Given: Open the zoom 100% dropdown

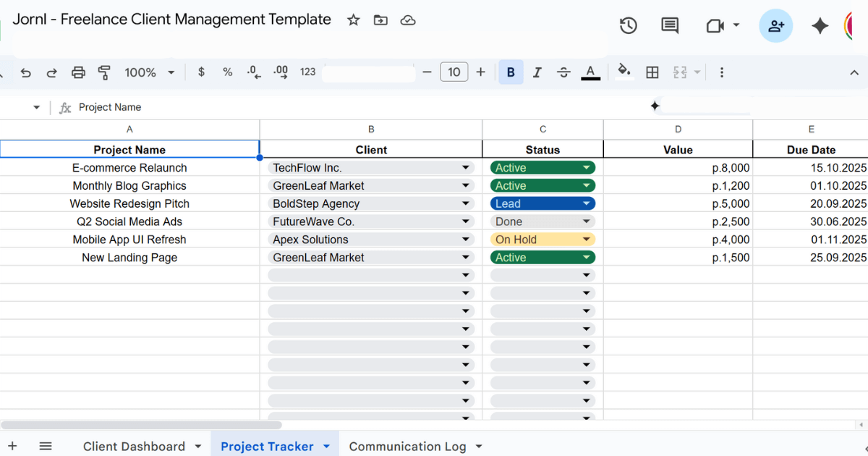Looking at the screenshot, I should (x=150, y=72).
